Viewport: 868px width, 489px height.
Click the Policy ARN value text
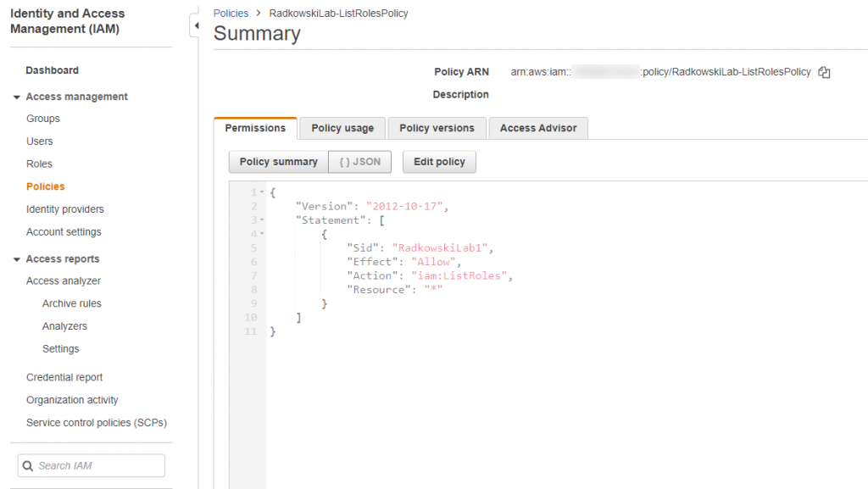pyautogui.click(x=660, y=72)
